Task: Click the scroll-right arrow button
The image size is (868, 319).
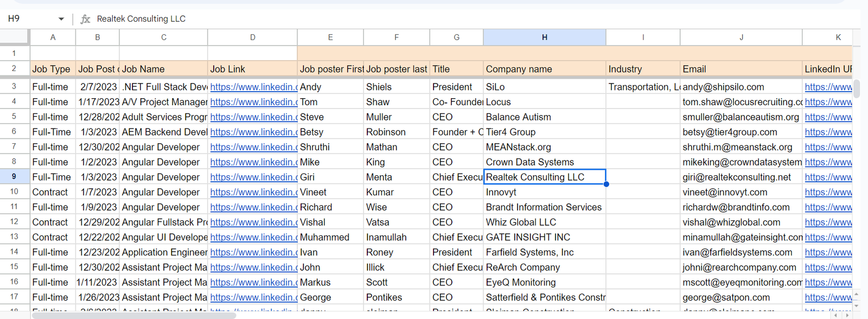Action: [x=847, y=315]
